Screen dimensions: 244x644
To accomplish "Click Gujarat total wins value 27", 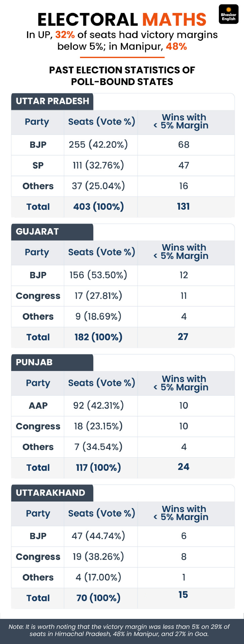I will click(x=183, y=337).
